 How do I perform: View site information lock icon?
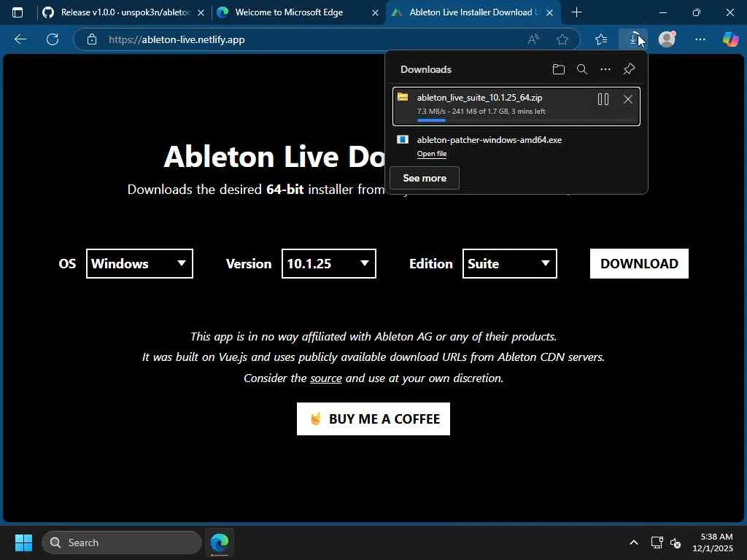[92, 39]
